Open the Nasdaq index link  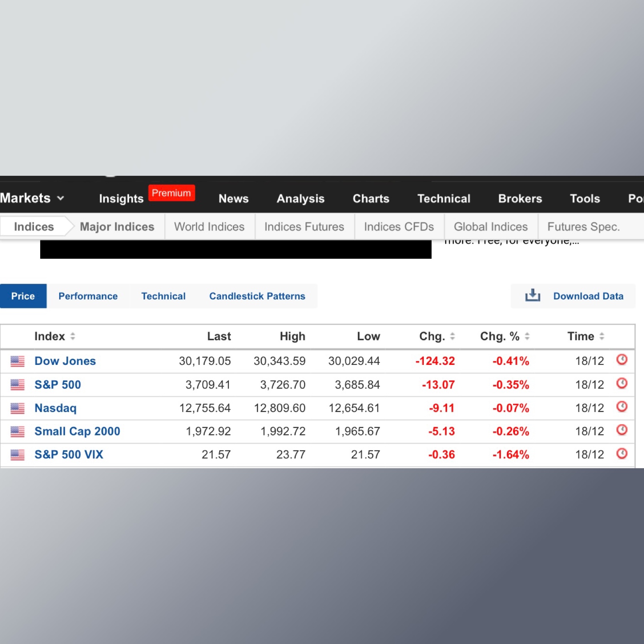tap(55, 408)
